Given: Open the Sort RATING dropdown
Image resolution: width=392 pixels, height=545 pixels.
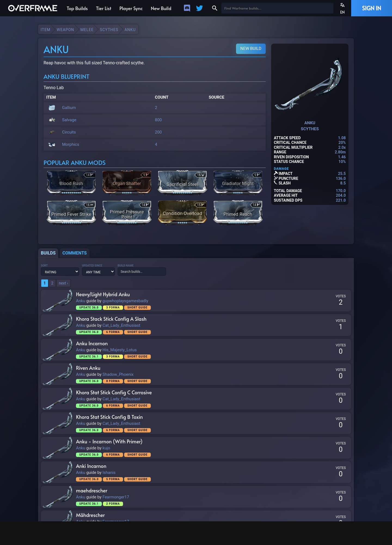Looking at the screenshot, I should 60,272.
